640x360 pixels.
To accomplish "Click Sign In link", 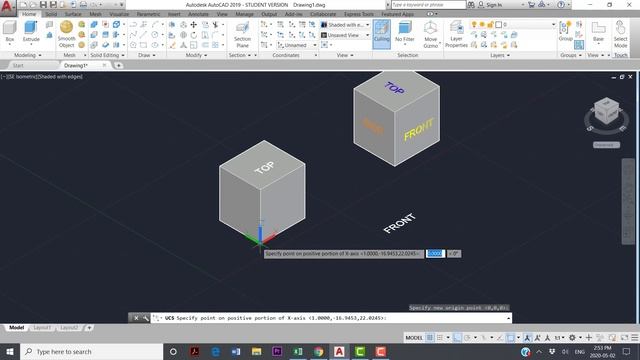I will tap(494, 5).
